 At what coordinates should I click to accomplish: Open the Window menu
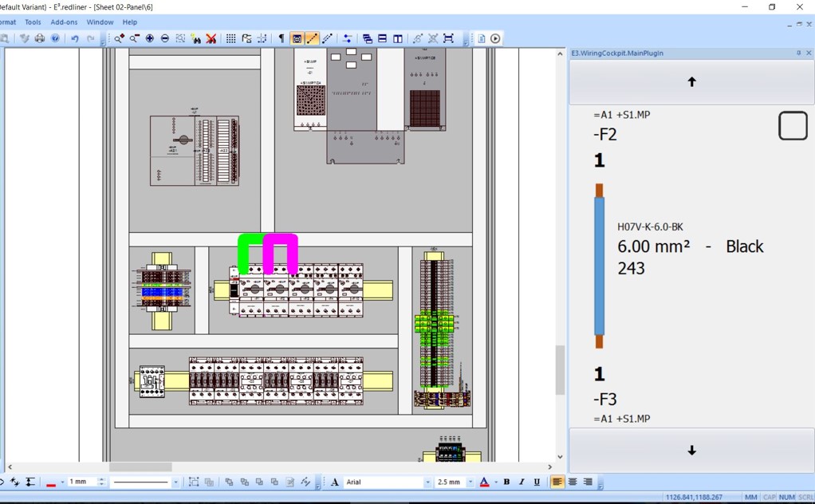(100, 22)
